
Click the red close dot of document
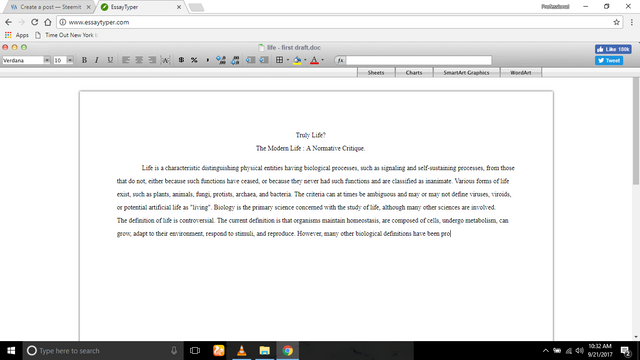click(x=5, y=47)
